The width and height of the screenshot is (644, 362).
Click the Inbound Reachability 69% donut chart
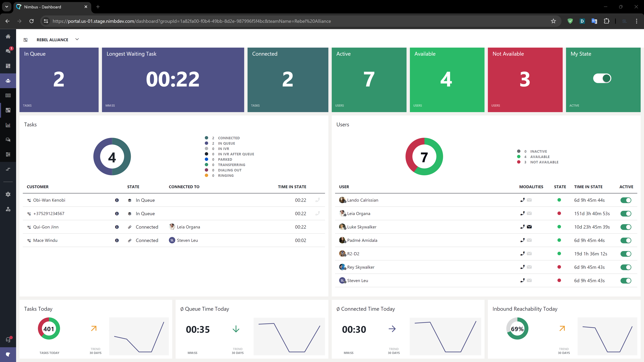pos(517,328)
